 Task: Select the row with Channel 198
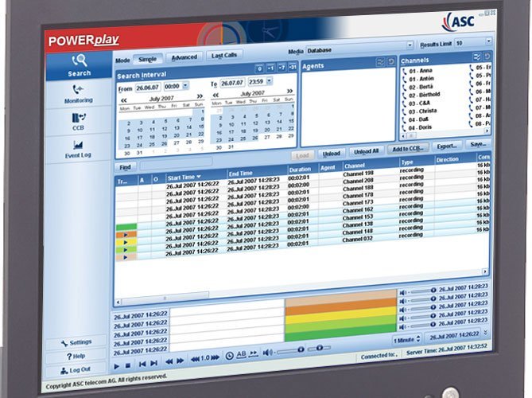click(x=302, y=178)
